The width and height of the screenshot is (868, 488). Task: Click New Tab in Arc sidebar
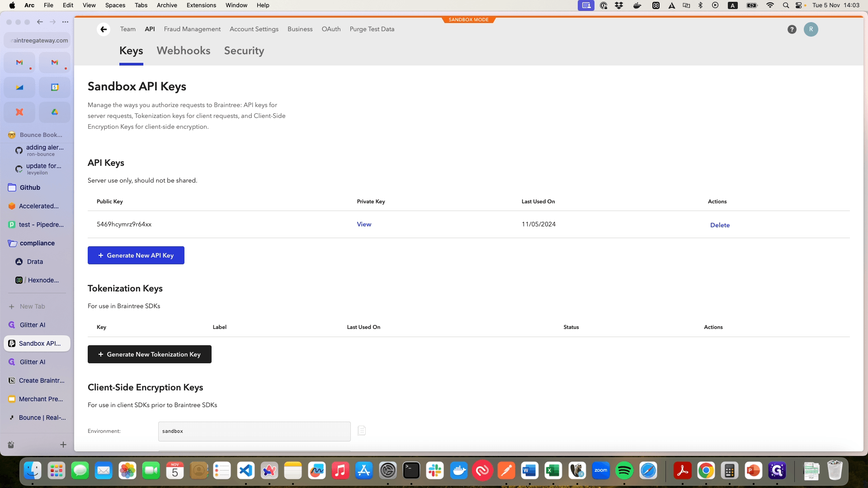pyautogui.click(x=37, y=306)
